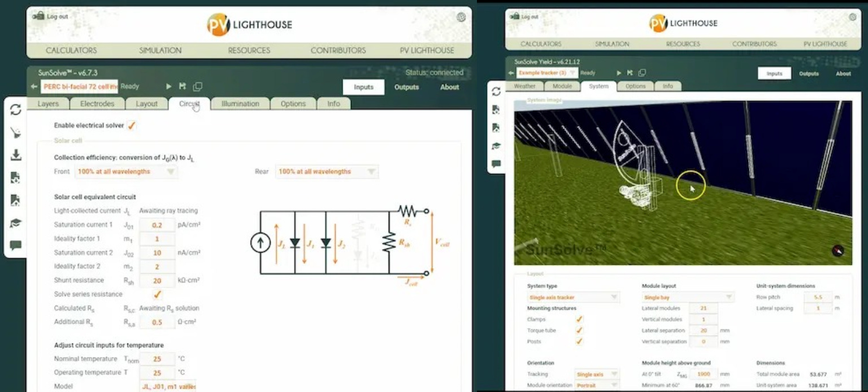This screenshot has width=868, height=392.
Task: Click the download icon in SunSolve sidebar
Action: click(15, 155)
